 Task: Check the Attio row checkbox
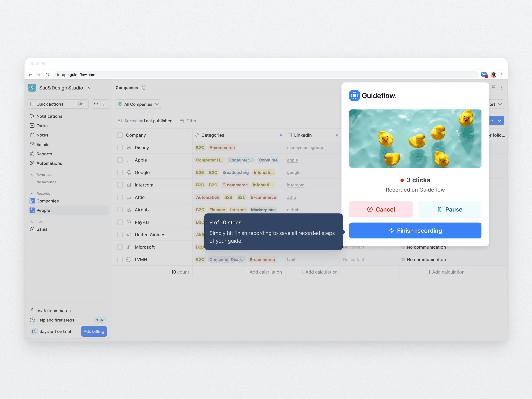[120, 197]
